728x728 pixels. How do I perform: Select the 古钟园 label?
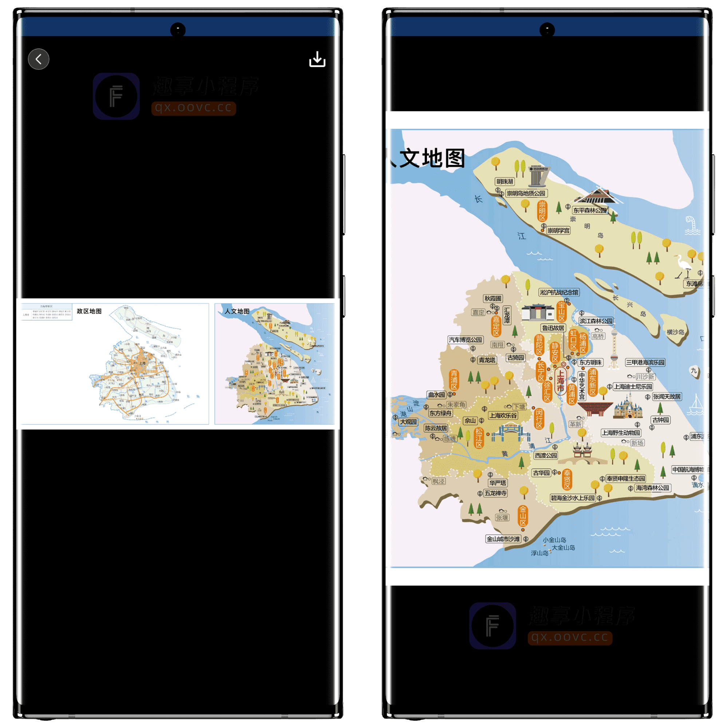tap(661, 420)
